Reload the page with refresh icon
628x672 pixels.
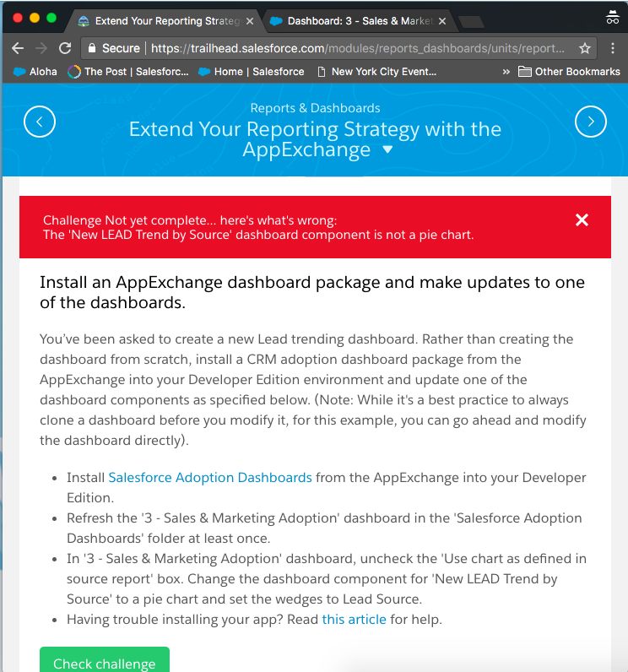[x=65, y=48]
